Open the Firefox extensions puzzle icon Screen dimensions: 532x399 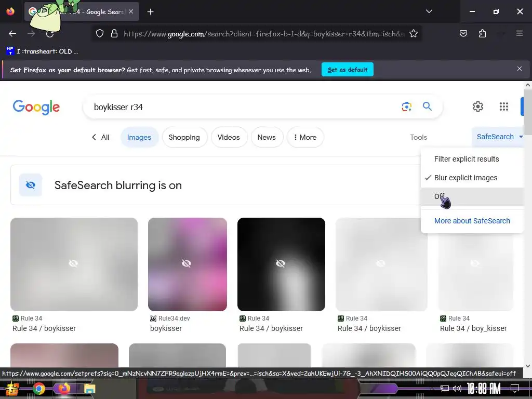click(x=482, y=33)
